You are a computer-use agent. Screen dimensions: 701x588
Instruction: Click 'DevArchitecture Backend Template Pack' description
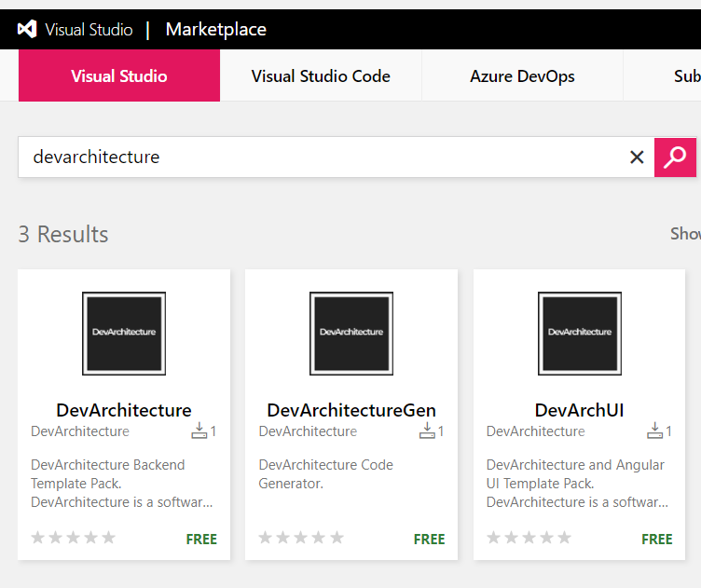121,484
